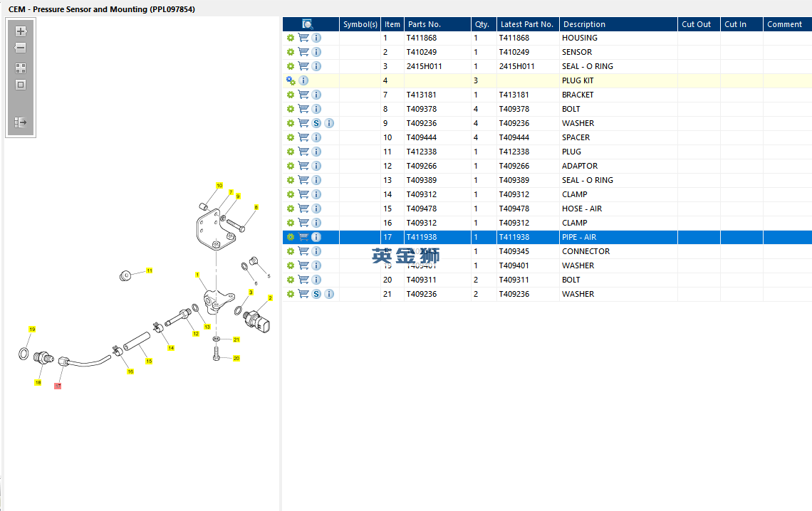Sort by Symbol(s) column header

360,24
